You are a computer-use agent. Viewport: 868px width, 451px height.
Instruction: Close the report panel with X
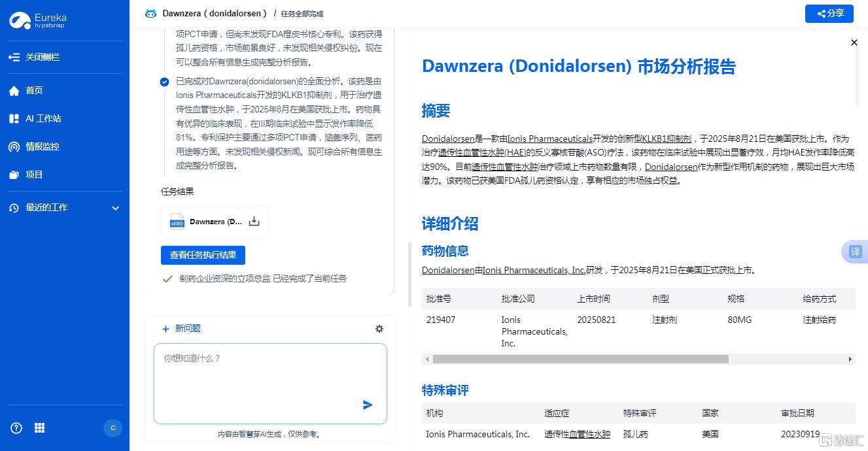(854, 42)
